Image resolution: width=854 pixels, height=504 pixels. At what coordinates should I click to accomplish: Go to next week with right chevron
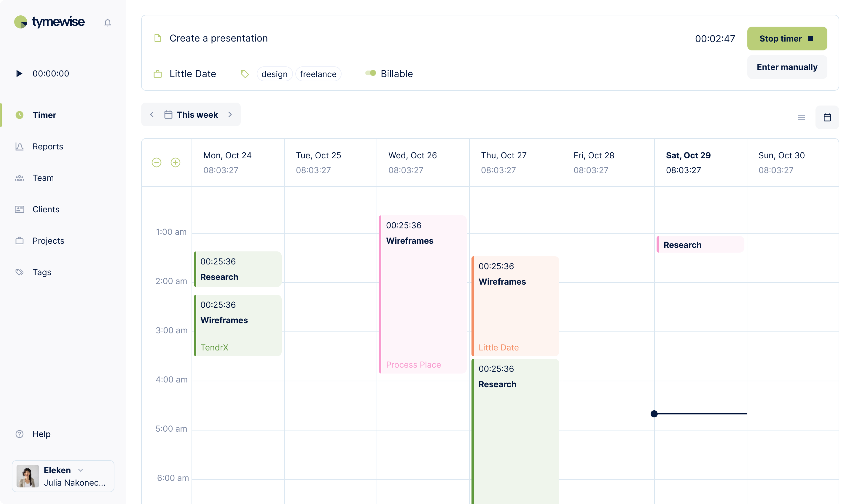230,114
